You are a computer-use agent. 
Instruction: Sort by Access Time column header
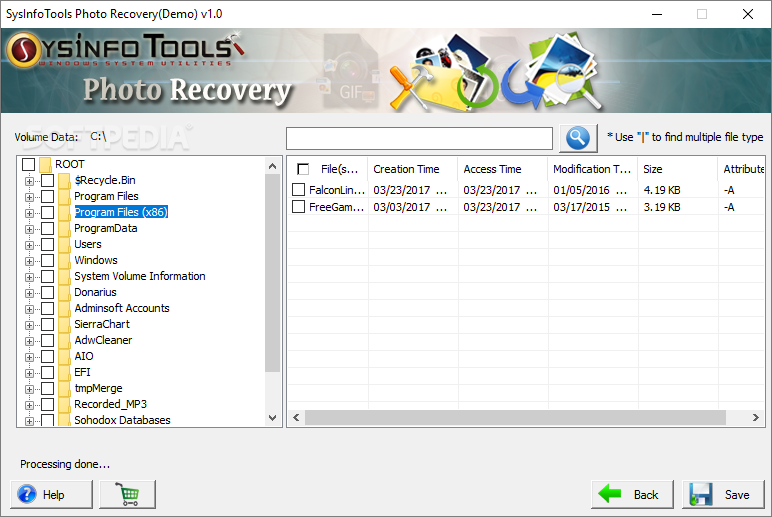click(503, 169)
